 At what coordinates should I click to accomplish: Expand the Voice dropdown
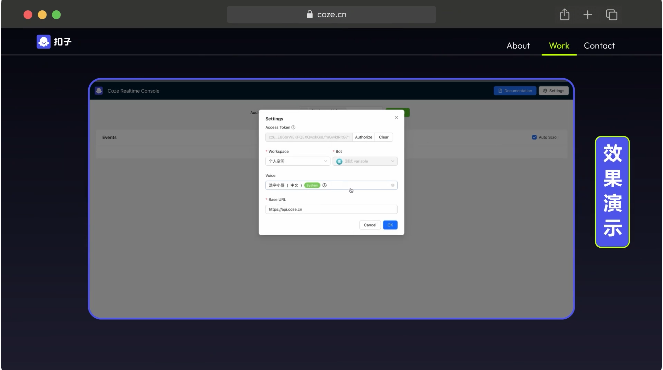(332, 185)
